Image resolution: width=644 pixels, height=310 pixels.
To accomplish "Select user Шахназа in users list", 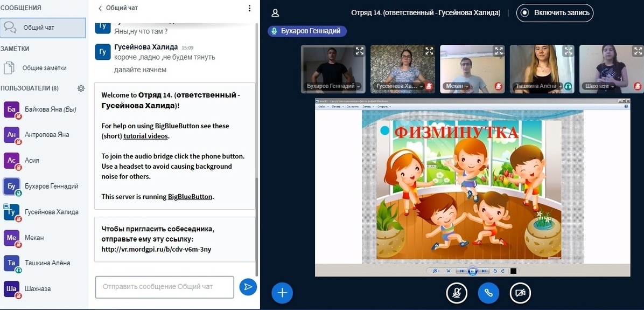I will click(43, 288).
